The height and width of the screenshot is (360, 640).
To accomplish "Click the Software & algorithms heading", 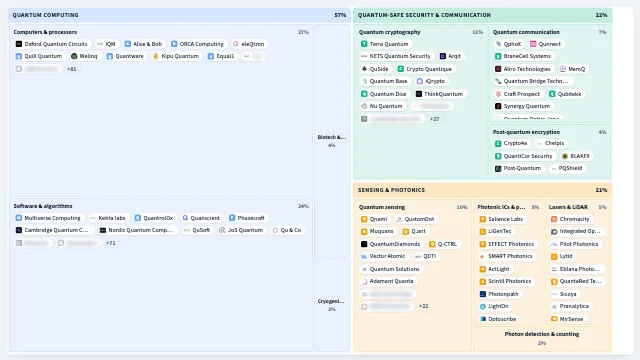I will point(43,206).
